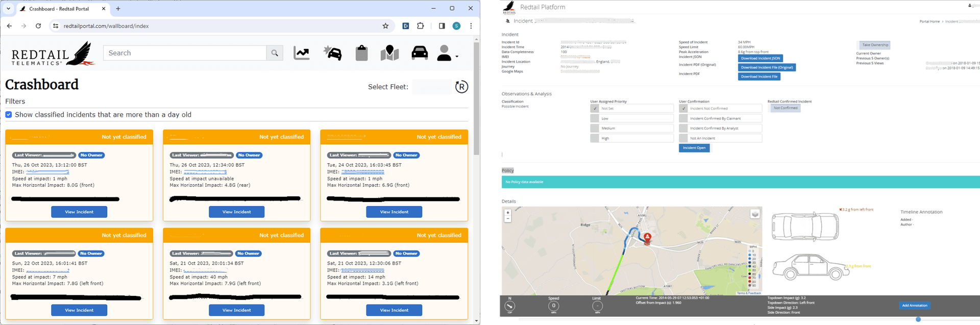Expand the Chrome tab search dropdown
This screenshot has width=980, height=325.
[x=9, y=9]
